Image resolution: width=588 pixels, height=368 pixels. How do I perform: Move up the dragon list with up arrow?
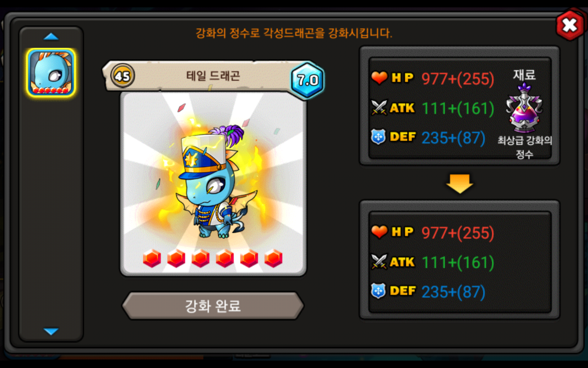[x=51, y=37]
